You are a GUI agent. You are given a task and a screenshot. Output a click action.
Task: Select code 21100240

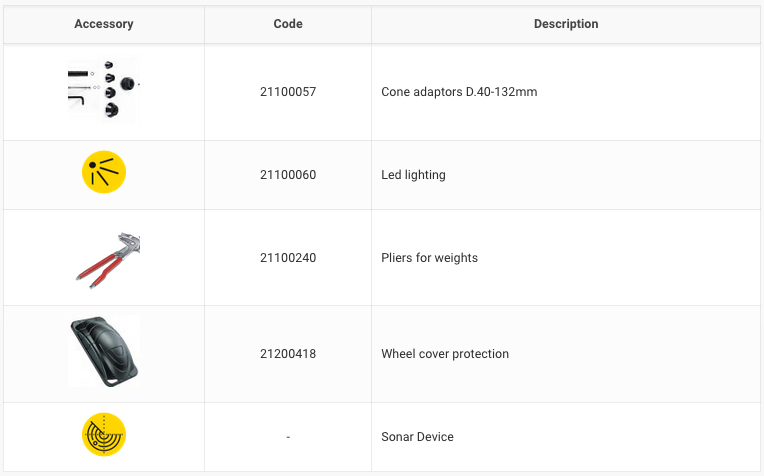point(288,258)
